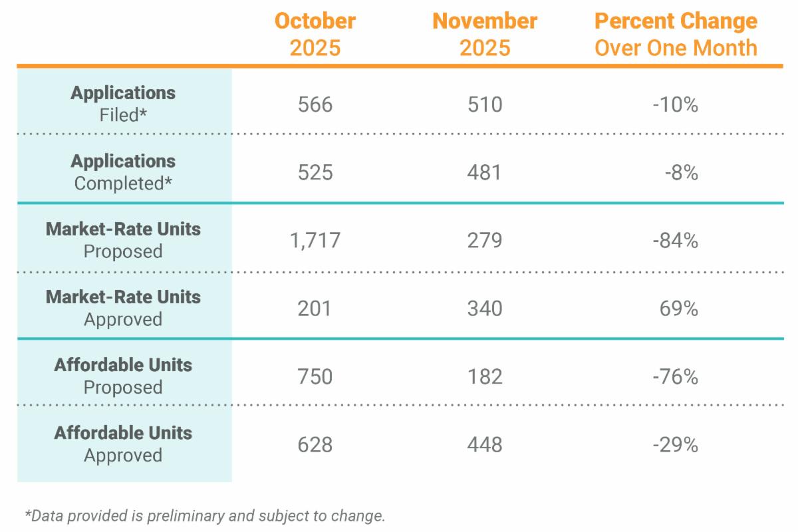Click the October 2025 column header
The width and height of the screenshot is (798, 532).
[315, 34]
